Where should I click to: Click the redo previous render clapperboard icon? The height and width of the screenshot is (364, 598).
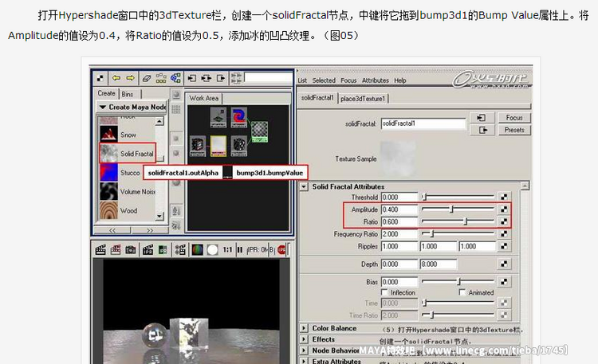click(x=100, y=250)
